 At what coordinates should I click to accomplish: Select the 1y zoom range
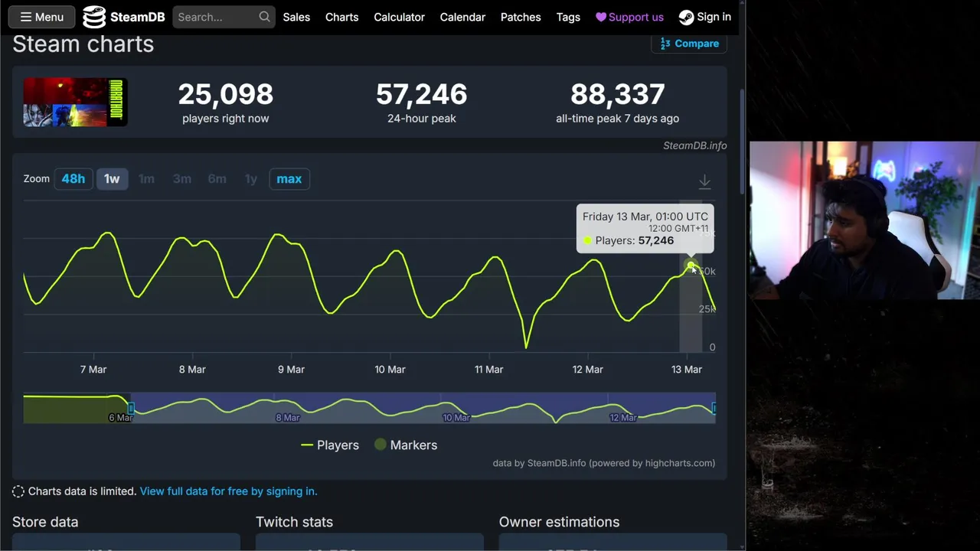(x=250, y=179)
